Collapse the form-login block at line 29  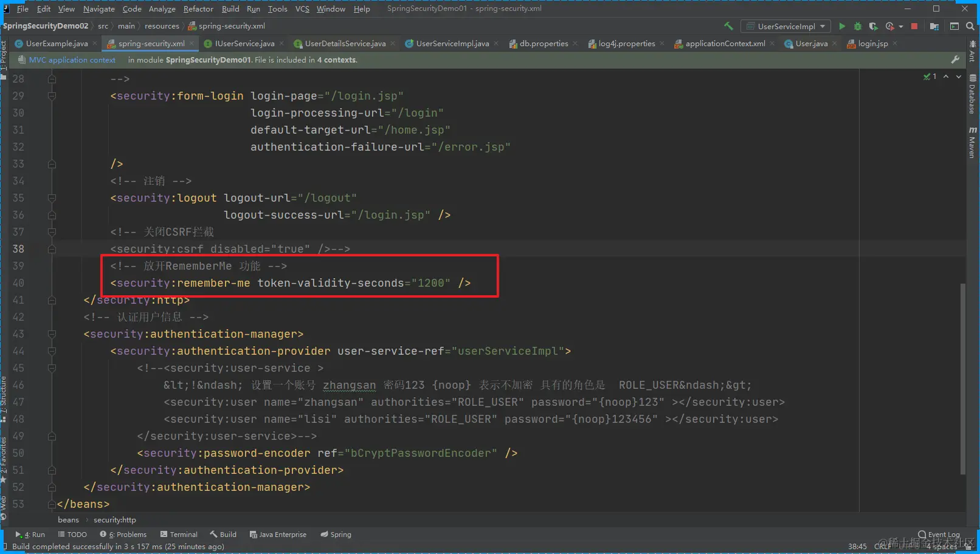[52, 96]
